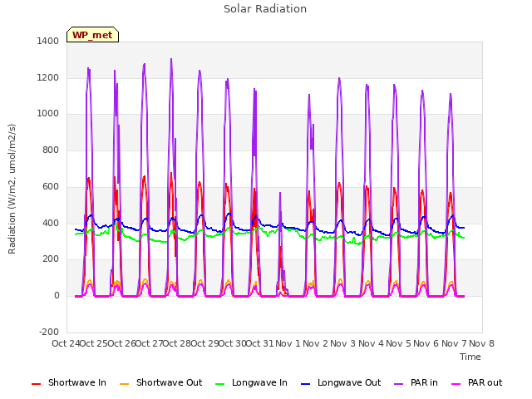Click the red Shortwave In legend swatch

pos(36,384)
